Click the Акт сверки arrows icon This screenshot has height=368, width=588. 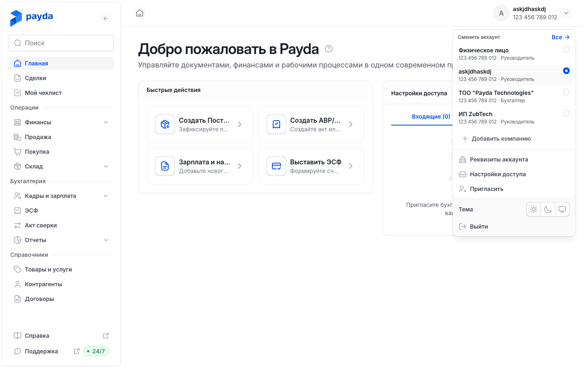click(18, 225)
